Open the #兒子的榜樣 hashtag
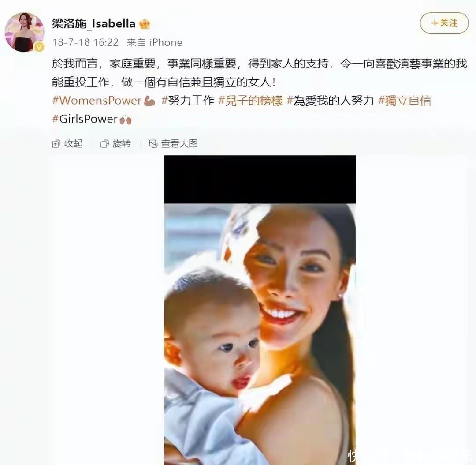 click(250, 100)
